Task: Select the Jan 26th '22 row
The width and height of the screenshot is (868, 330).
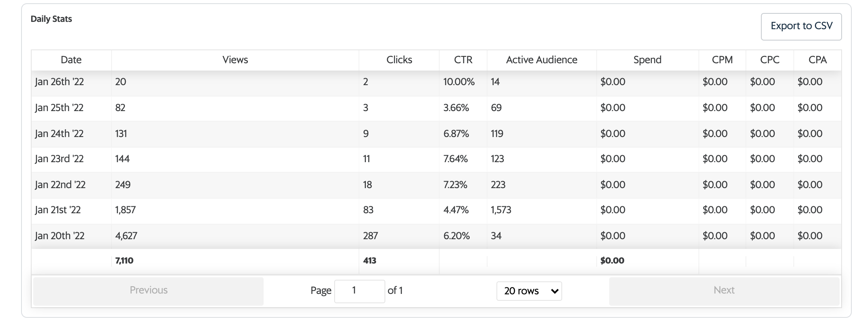Action: [59, 82]
